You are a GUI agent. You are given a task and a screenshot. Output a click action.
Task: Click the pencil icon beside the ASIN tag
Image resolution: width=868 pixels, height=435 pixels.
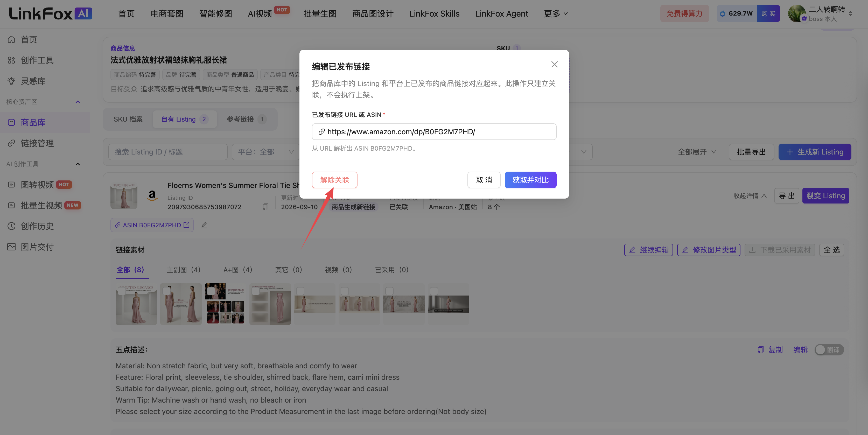click(204, 225)
